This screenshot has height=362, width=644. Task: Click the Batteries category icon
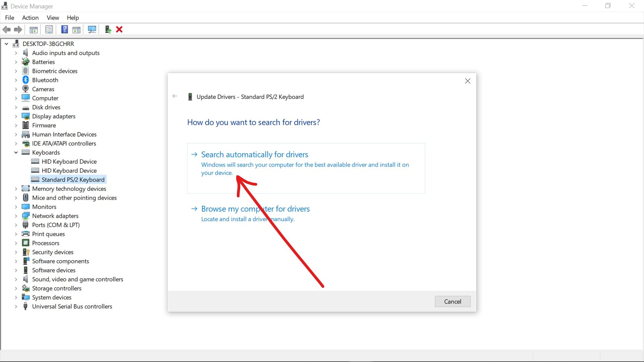[x=25, y=62]
